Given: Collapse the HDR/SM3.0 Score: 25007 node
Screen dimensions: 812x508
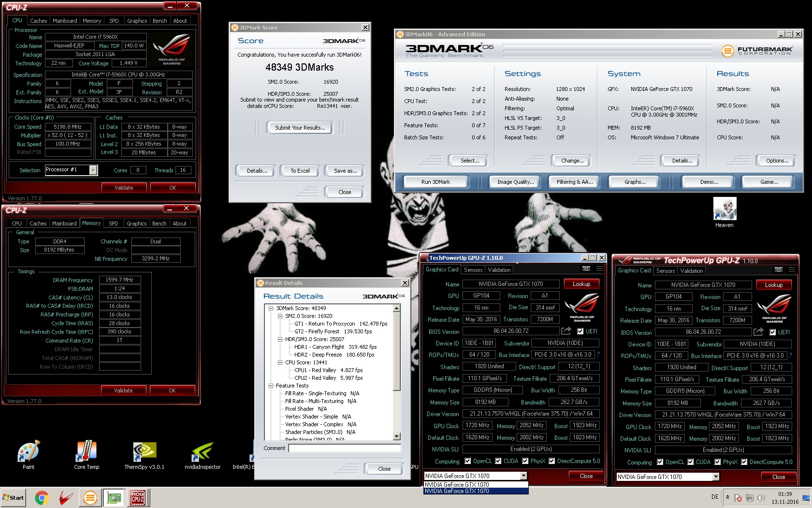Looking at the screenshot, I should coord(280,339).
